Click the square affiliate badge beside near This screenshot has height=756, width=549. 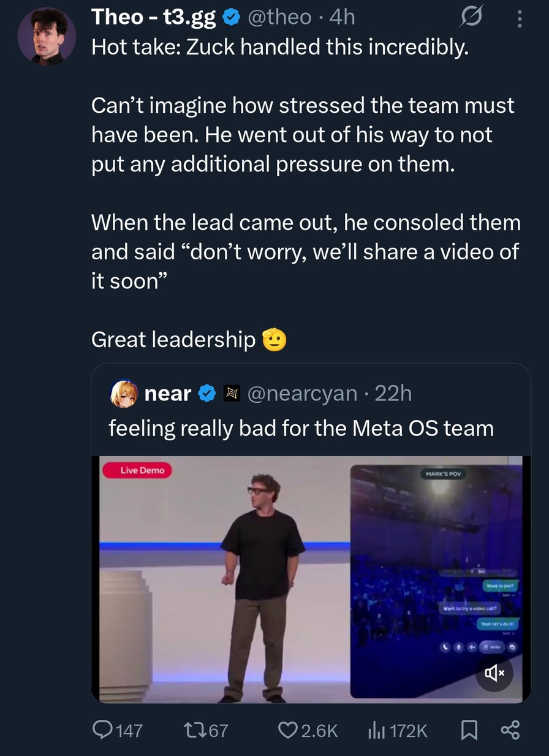coord(230,393)
